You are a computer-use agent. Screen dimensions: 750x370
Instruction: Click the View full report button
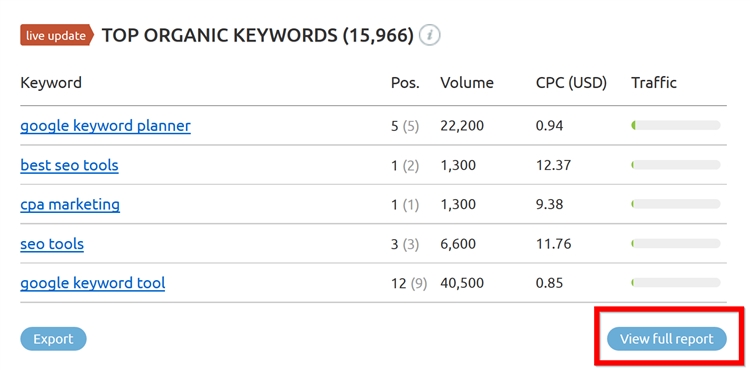(x=667, y=339)
